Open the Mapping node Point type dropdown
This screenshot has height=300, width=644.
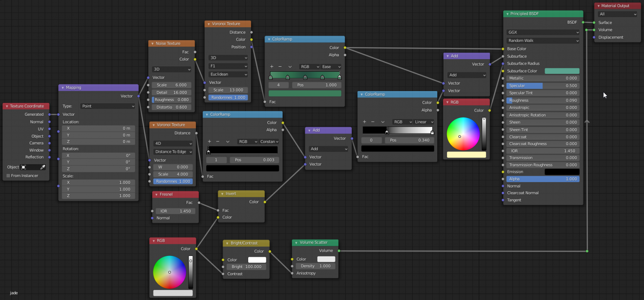(108, 106)
